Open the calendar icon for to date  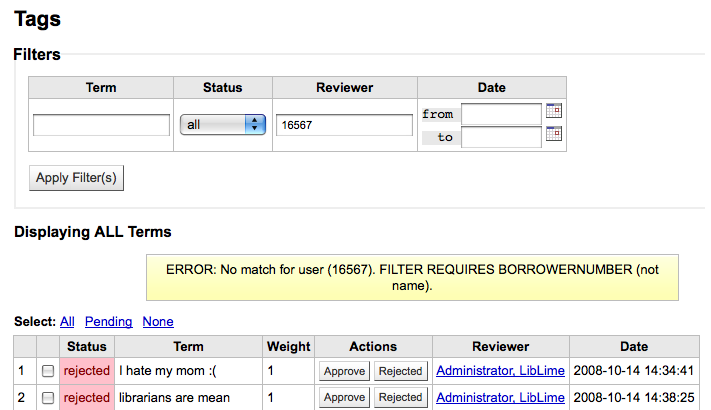click(x=554, y=134)
